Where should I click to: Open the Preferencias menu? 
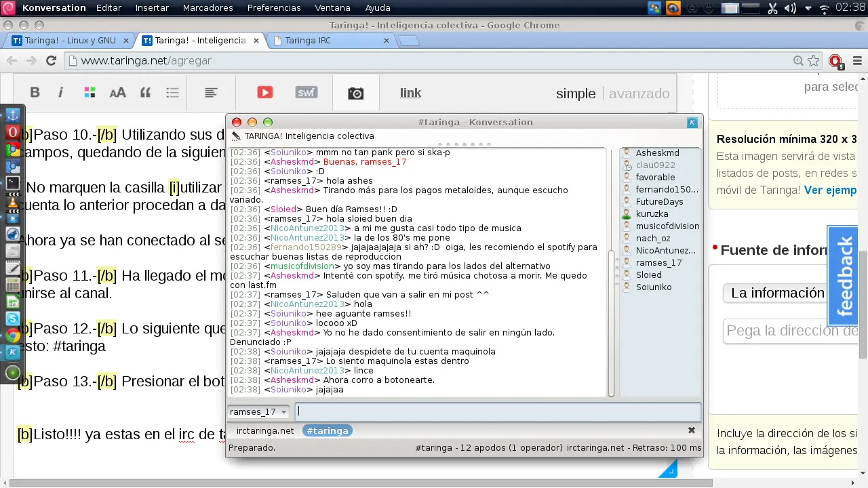pos(274,8)
